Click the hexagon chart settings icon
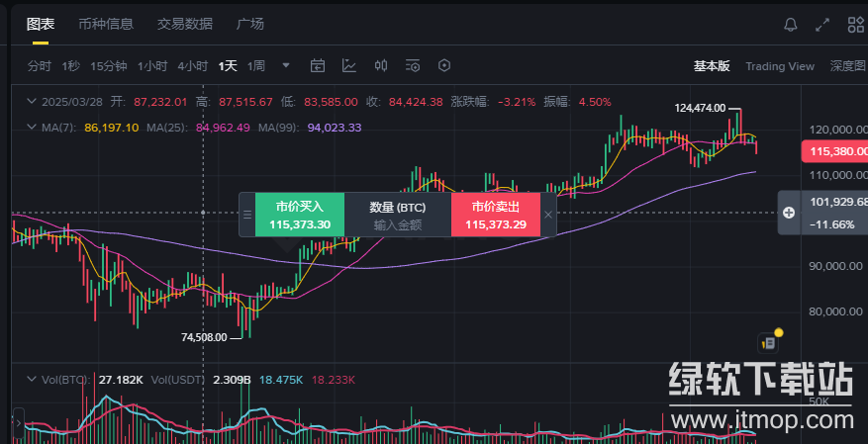Viewport: 868px width, 444px height. pyautogui.click(x=444, y=66)
